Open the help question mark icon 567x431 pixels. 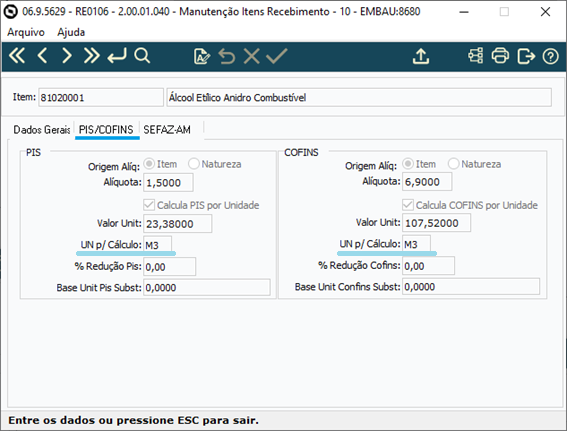tap(550, 56)
